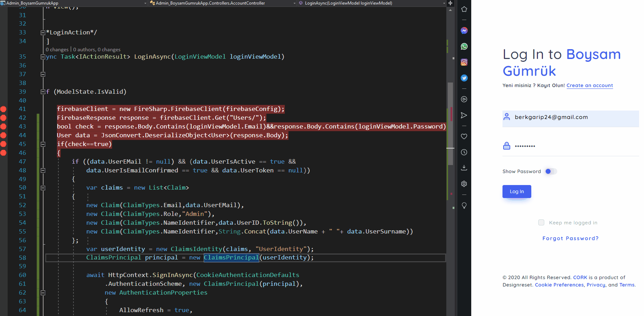The width and height of the screenshot is (644, 316).
Task: Open the LoginAsync method dropdown
Action: [444, 3]
